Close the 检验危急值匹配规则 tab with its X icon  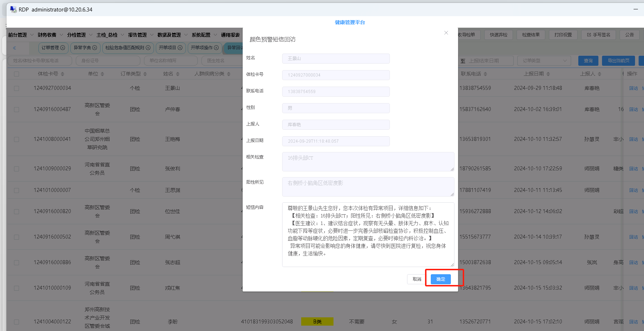click(x=148, y=47)
